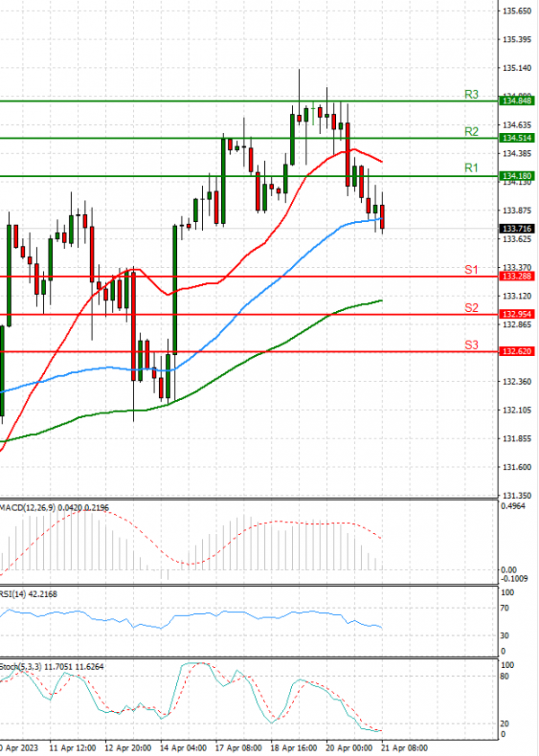This screenshot has height=756, width=539.
Task: Click the 132.360 price axis value
Action: pos(517,382)
